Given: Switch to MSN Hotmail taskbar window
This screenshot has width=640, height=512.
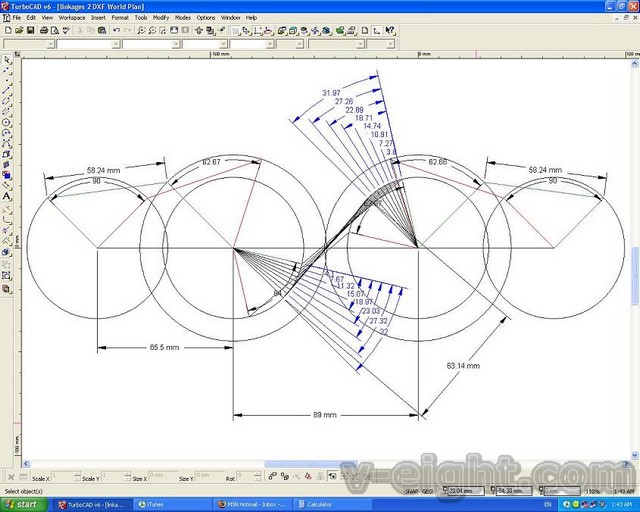Looking at the screenshot, I should point(252,505).
